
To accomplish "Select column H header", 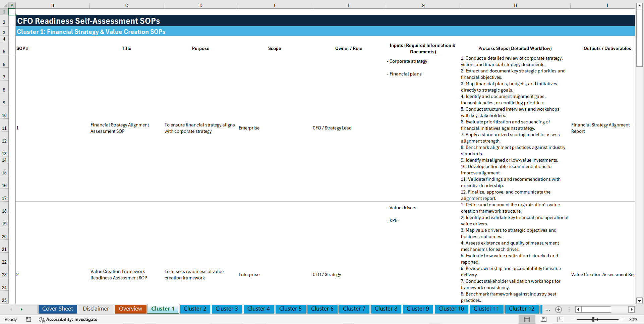I will [x=515, y=5].
